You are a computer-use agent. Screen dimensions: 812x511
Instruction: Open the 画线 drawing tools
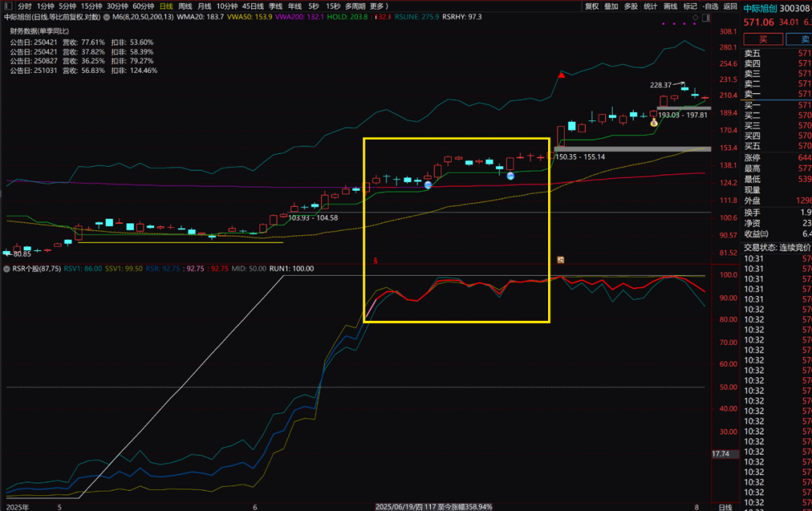click(671, 6)
